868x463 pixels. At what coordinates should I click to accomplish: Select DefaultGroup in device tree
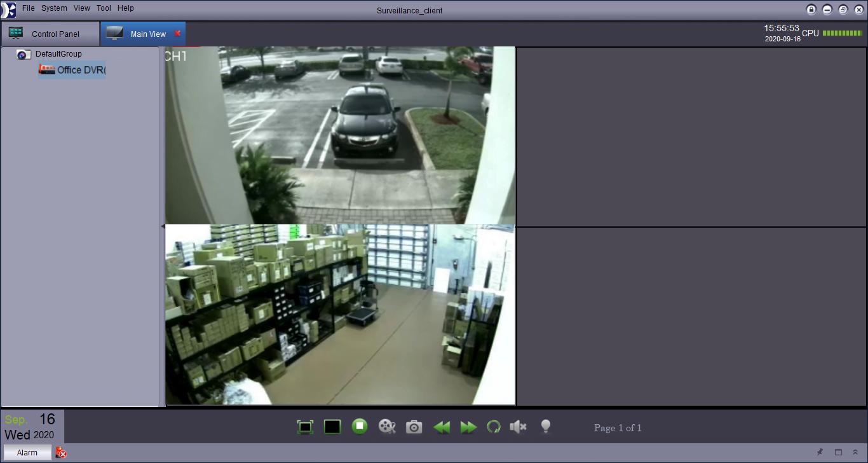click(x=58, y=54)
